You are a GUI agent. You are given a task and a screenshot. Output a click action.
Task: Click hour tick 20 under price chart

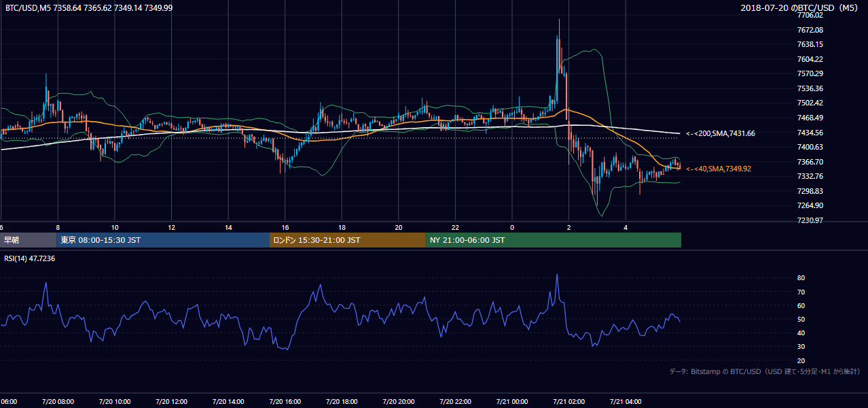[x=399, y=228]
